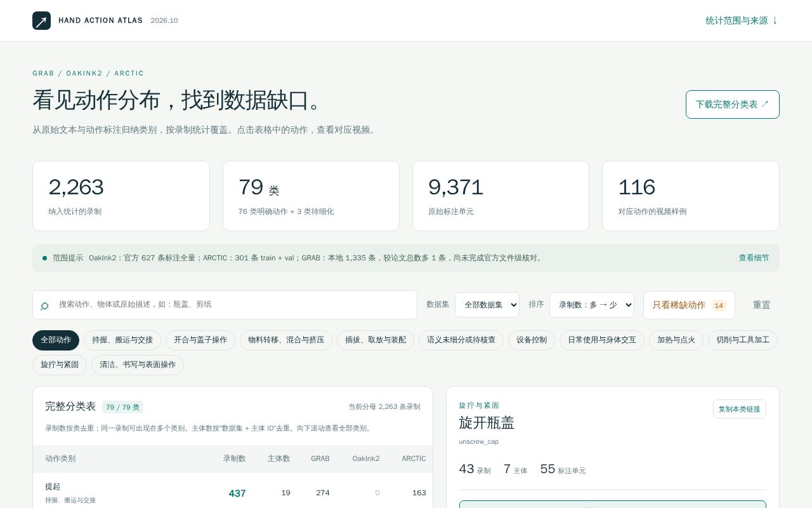The height and width of the screenshot is (508, 812).
Task: Select the 持握、搬运与交接 category chip
Action: [x=122, y=340]
